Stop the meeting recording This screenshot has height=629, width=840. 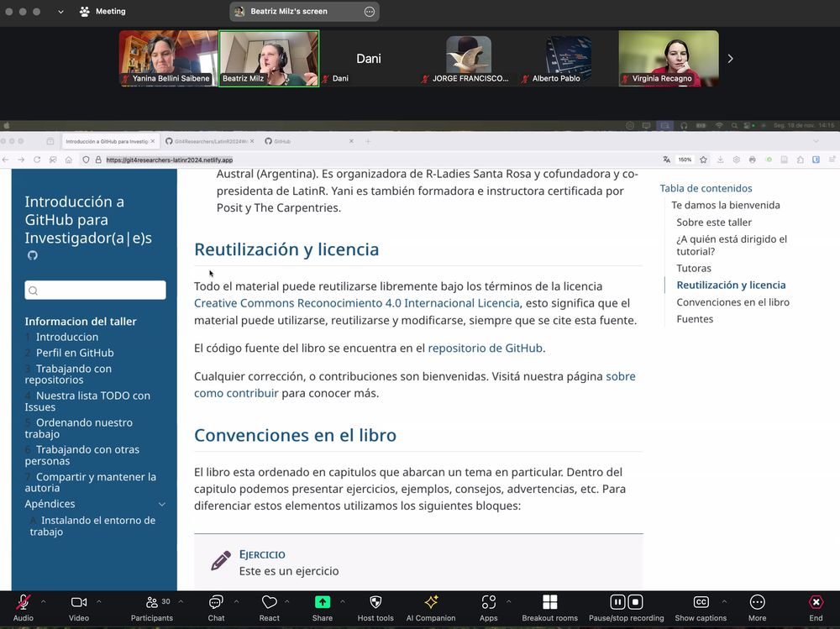coord(635,602)
